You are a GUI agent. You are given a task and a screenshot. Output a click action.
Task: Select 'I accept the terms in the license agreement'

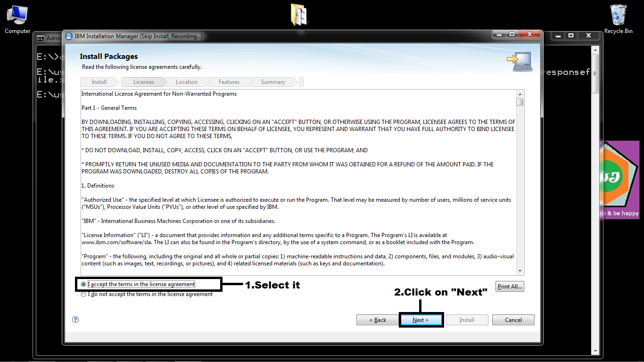(x=83, y=284)
